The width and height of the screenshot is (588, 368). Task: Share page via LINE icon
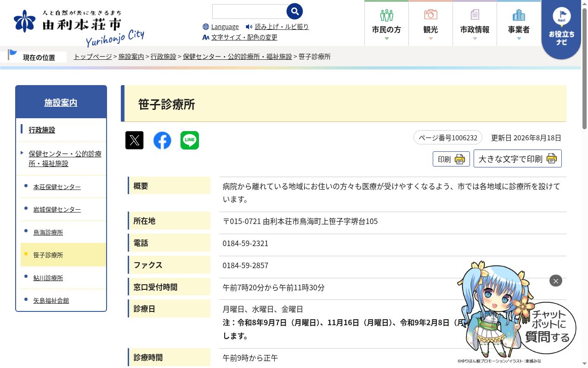pos(190,140)
